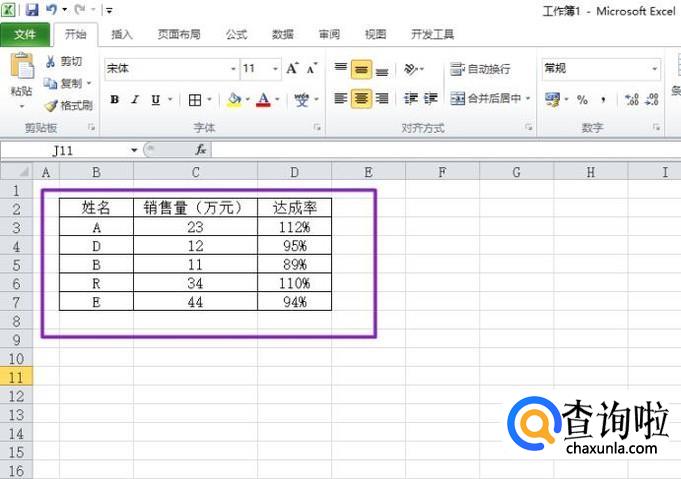Toggle Underline formatting

click(155, 99)
